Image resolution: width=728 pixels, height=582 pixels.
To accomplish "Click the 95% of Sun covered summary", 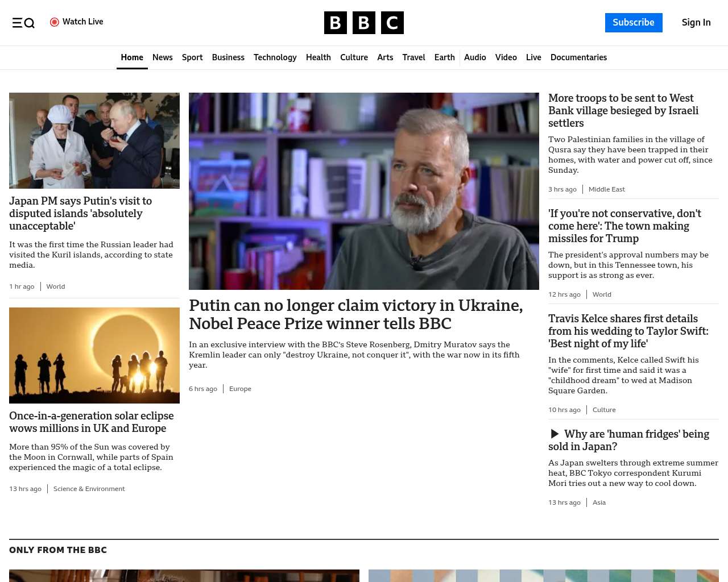I will click(x=91, y=457).
